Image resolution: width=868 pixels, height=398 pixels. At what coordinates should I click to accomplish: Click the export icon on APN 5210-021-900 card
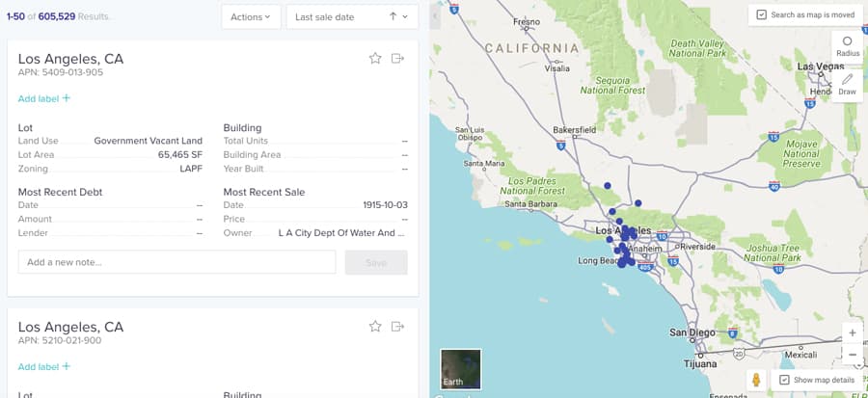397,327
